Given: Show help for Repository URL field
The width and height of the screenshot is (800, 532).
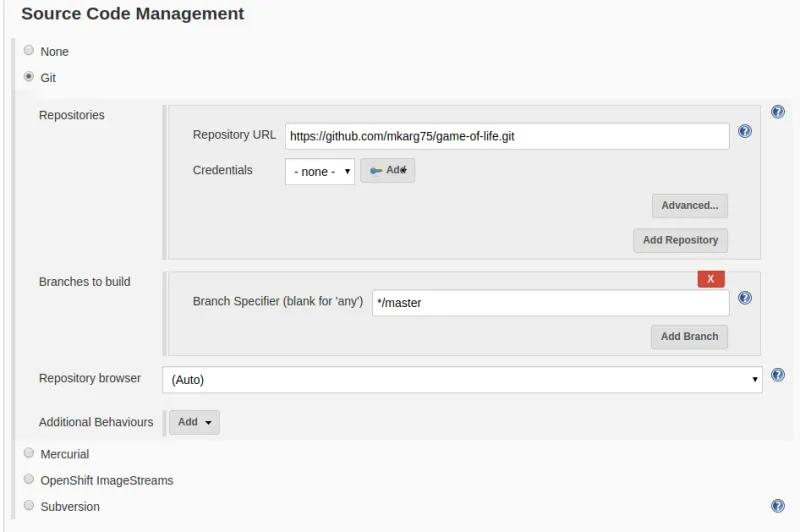Looking at the screenshot, I should 745,131.
